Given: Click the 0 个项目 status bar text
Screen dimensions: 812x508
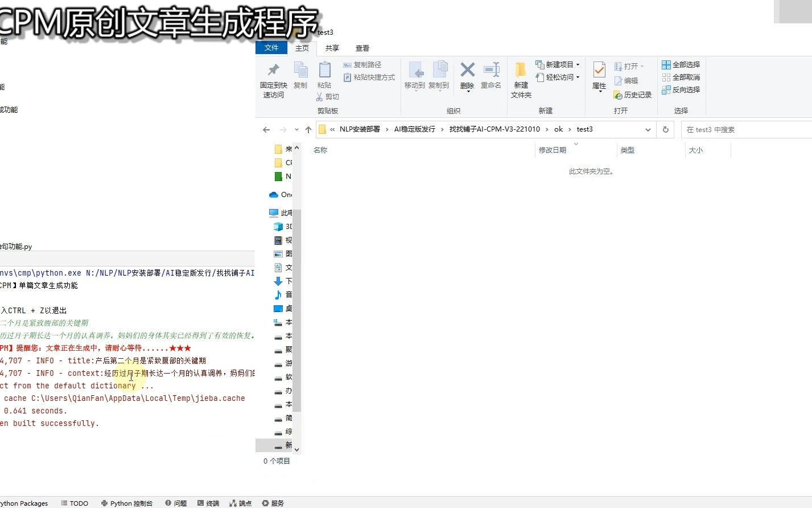Looking at the screenshot, I should tap(277, 461).
